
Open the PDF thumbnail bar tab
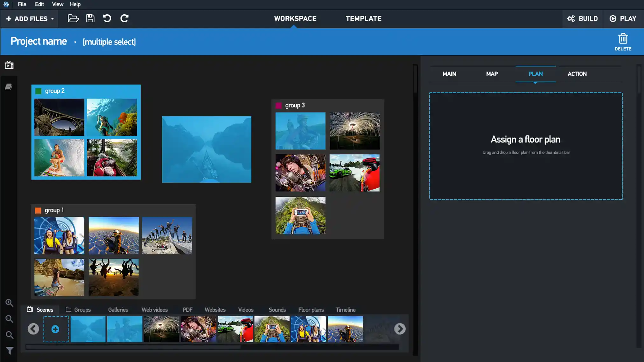click(x=187, y=310)
